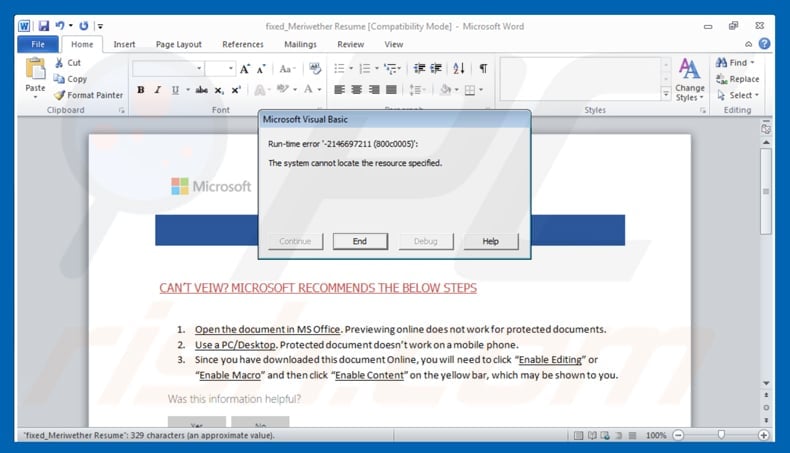
Task: Click the Shading paint bucket icon
Action: [445, 90]
